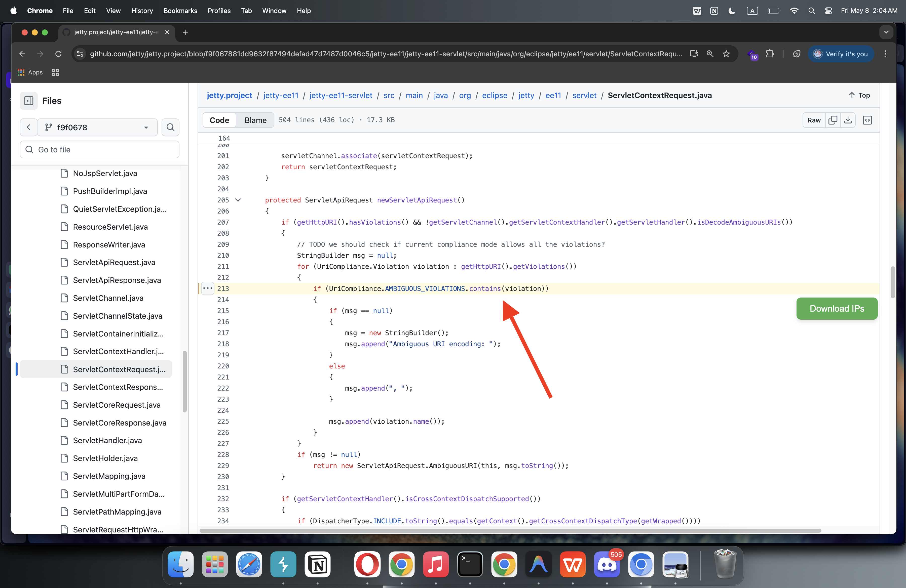This screenshot has height=588, width=906.
Task: Open Notion in the dock
Action: [x=318, y=564]
